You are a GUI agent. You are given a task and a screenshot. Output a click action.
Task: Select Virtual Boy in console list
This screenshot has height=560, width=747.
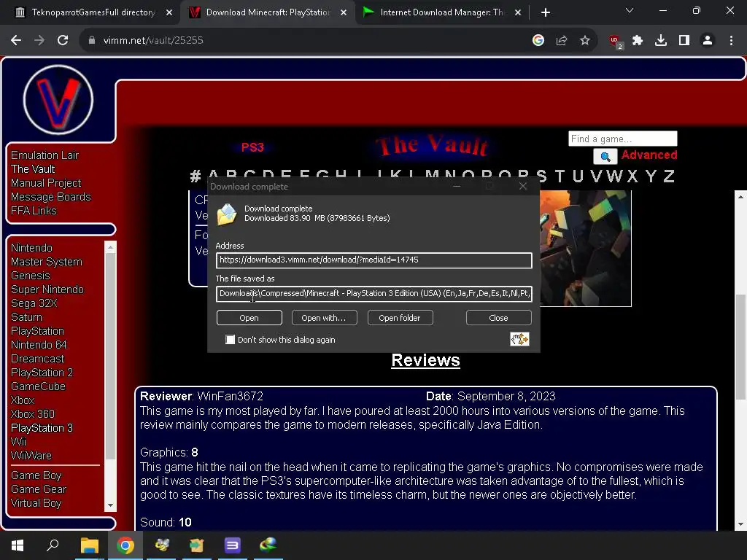36,503
